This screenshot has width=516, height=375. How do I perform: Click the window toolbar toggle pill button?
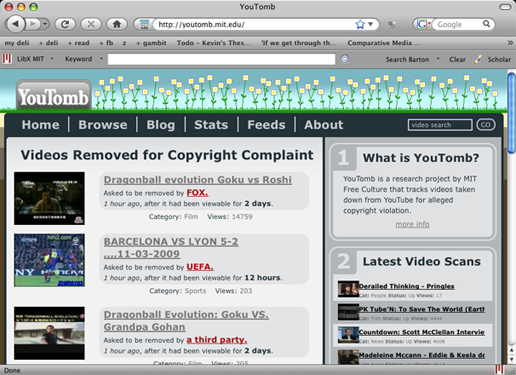(505, 7)
